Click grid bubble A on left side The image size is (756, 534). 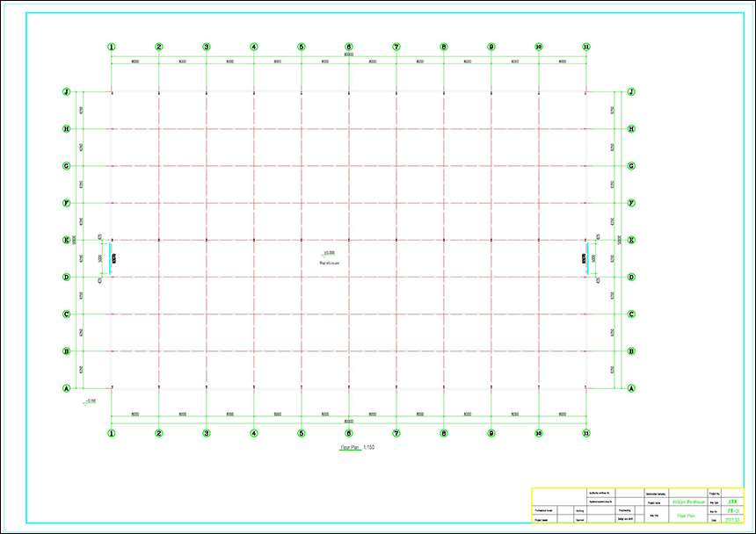pos(66,387)
